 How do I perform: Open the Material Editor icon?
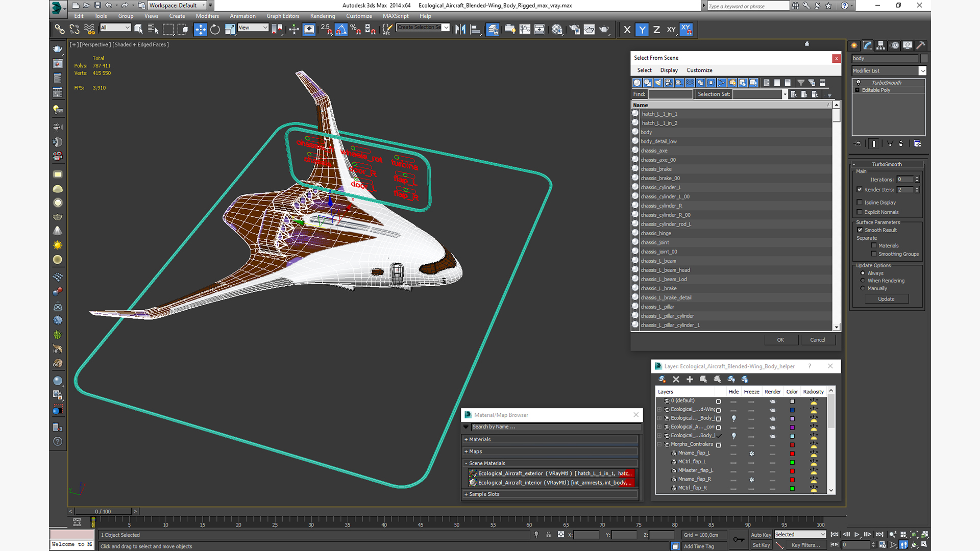[557, 30]
